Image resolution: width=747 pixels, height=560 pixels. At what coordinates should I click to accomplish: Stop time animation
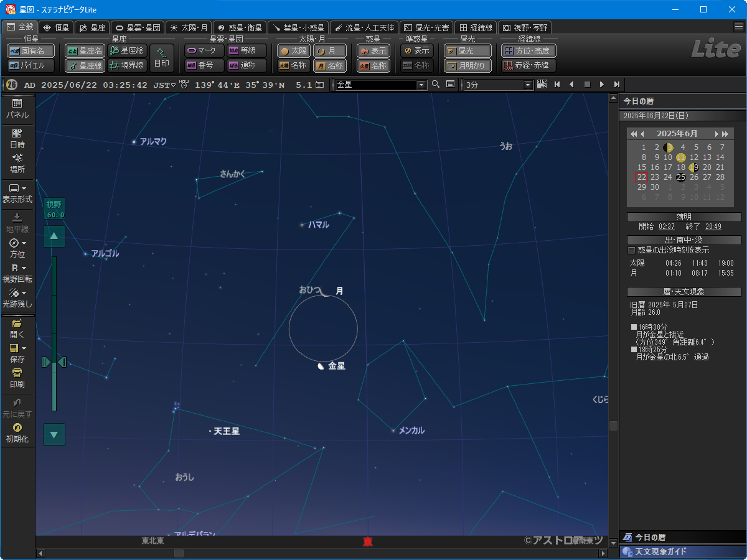point(586,84)
